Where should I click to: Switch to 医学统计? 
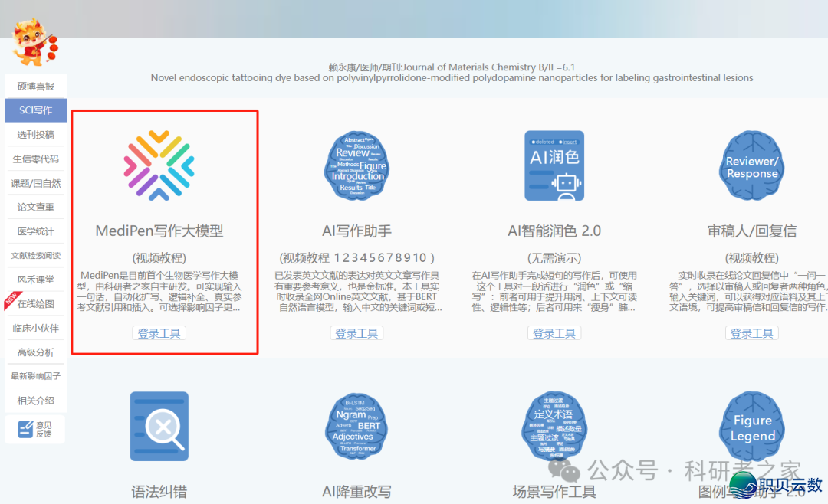36,231
